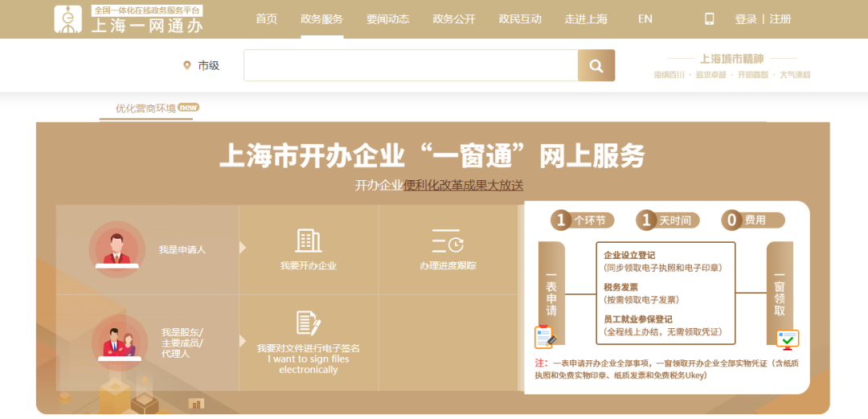Click the 注册 link

780,18
